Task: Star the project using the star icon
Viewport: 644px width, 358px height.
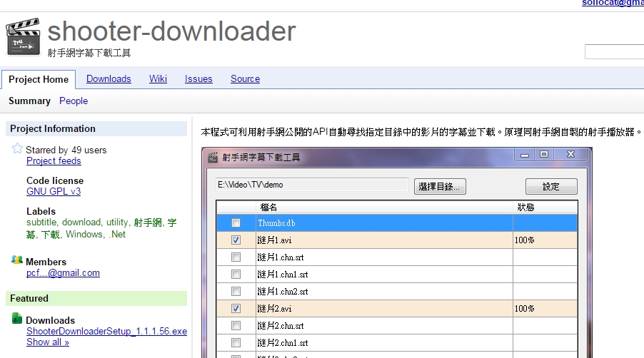Action: pyautogui.click(x=17, y=149)
